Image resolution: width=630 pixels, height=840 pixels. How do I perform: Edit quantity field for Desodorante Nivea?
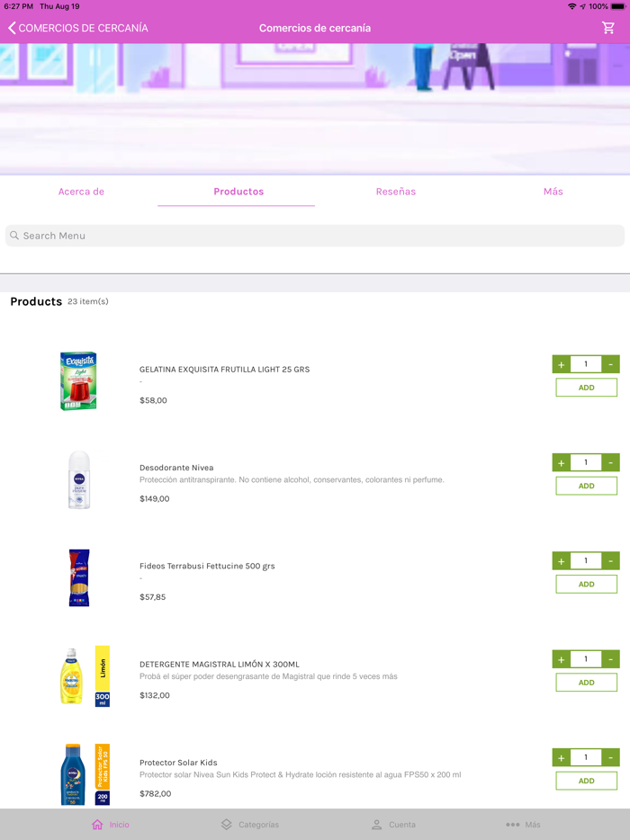[x=586, y=462]
